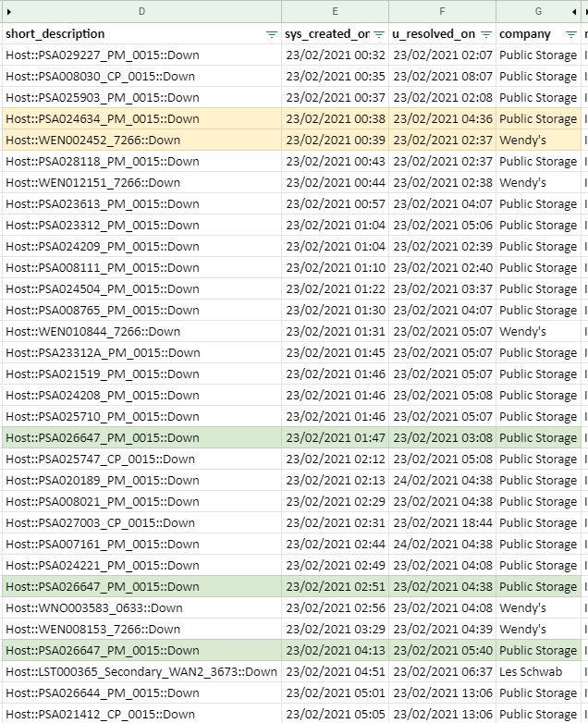This screenshot has width=588, height=723.
Task: Click resolved time 23/02/2021 06:37
Action: (x=443, y=671)
